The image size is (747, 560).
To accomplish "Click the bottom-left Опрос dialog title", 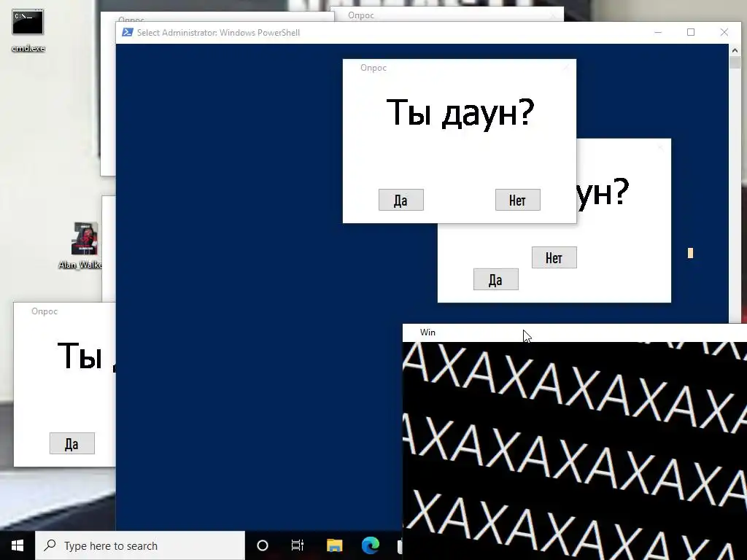I will [44, 311].
